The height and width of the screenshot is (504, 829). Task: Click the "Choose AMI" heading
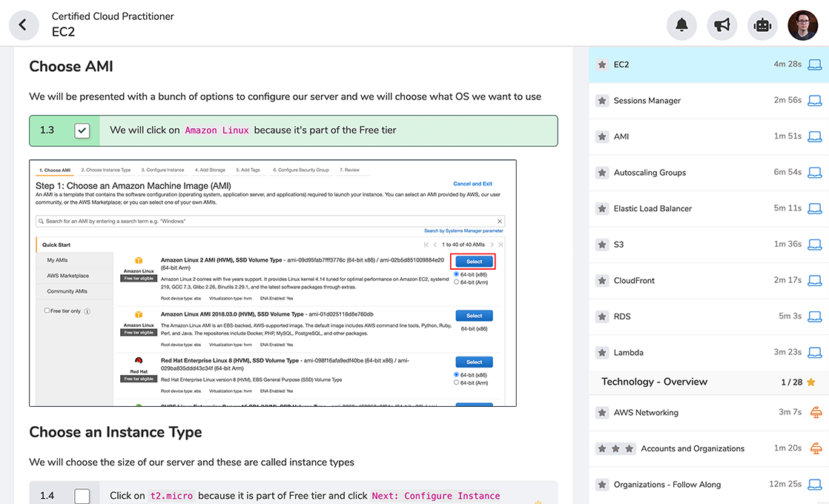71,67
